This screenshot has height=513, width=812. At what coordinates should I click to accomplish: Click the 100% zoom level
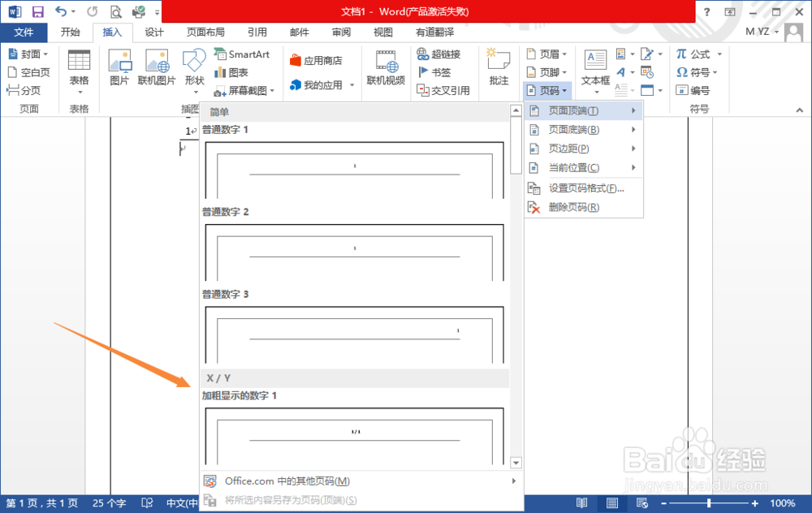(x=783, y=503)
